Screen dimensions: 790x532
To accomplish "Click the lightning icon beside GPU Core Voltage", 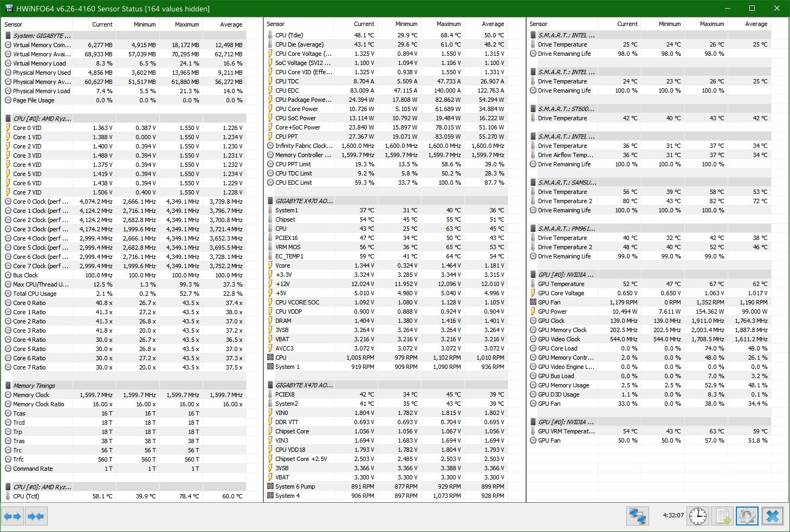I will click(533, 293).
